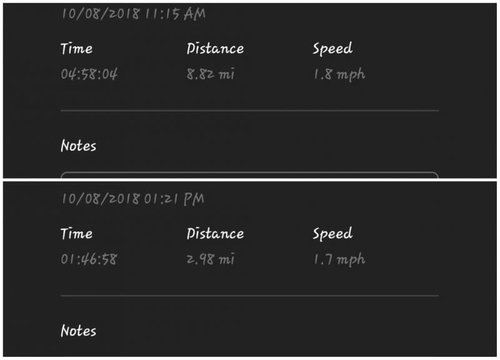Click the Notes heading in the 11:15 AM entry
The height and width of the screenshot is (360, 500).
[x=79, y=146]
